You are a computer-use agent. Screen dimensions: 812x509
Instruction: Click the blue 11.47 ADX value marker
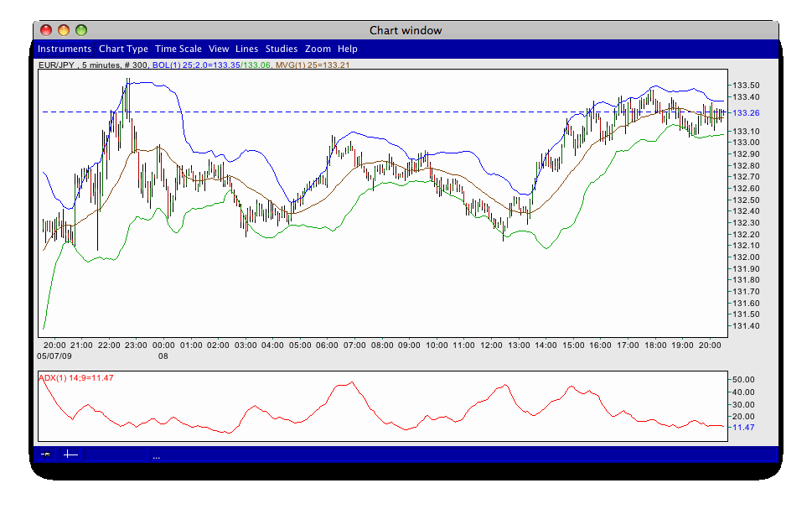click(742, 428)
